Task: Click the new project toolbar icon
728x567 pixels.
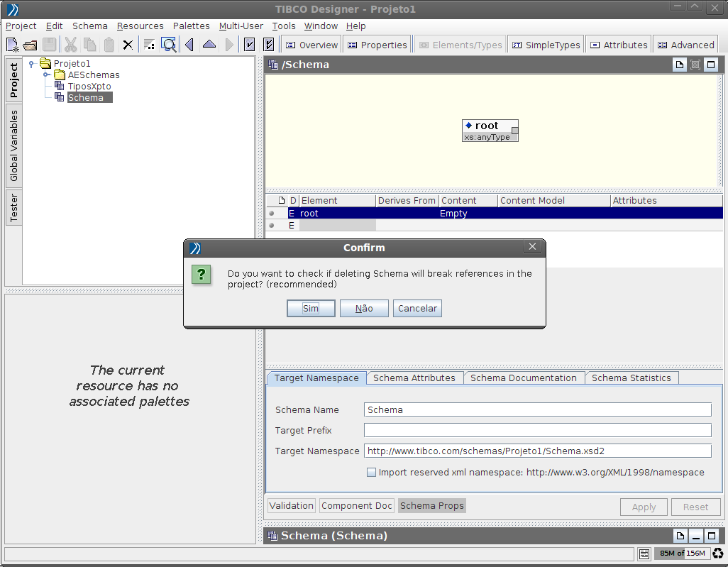Action: point(13,45)
